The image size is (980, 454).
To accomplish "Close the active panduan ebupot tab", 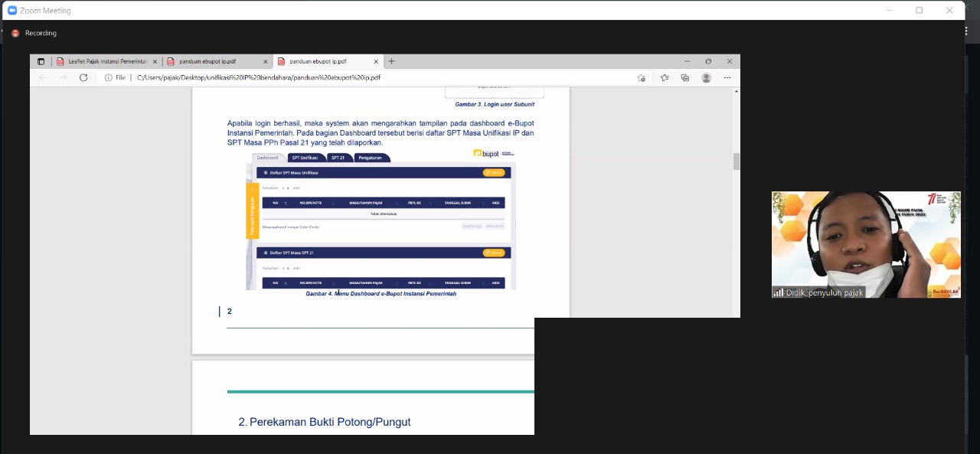I will (376, 61).
